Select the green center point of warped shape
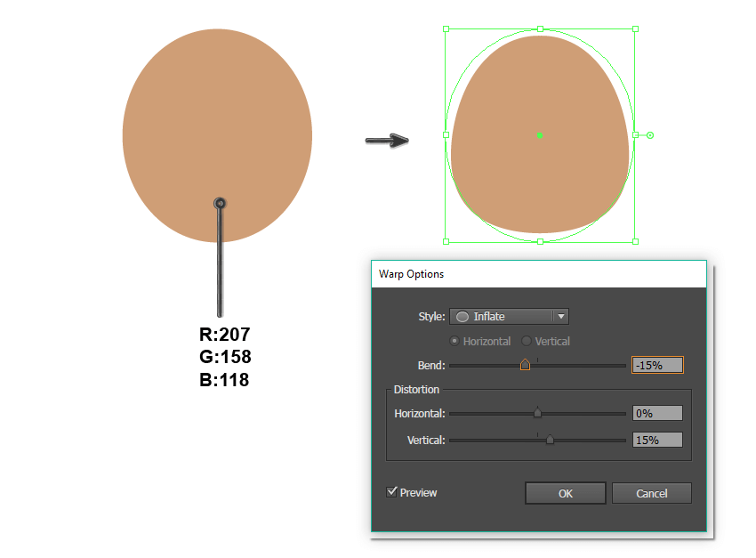The image size is (756, 558). coord(540,135)
